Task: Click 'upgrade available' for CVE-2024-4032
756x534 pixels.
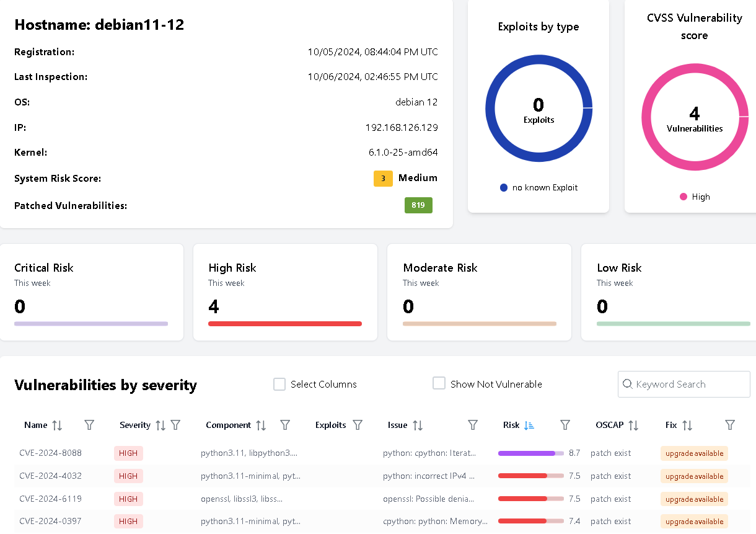Action: point(694,476)
